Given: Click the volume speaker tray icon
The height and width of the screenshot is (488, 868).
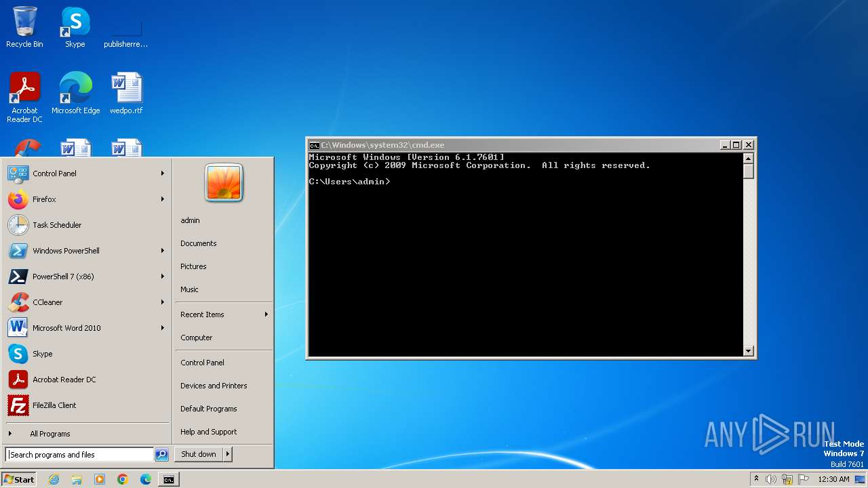Looking at the screenshot, I should [771, 479].
